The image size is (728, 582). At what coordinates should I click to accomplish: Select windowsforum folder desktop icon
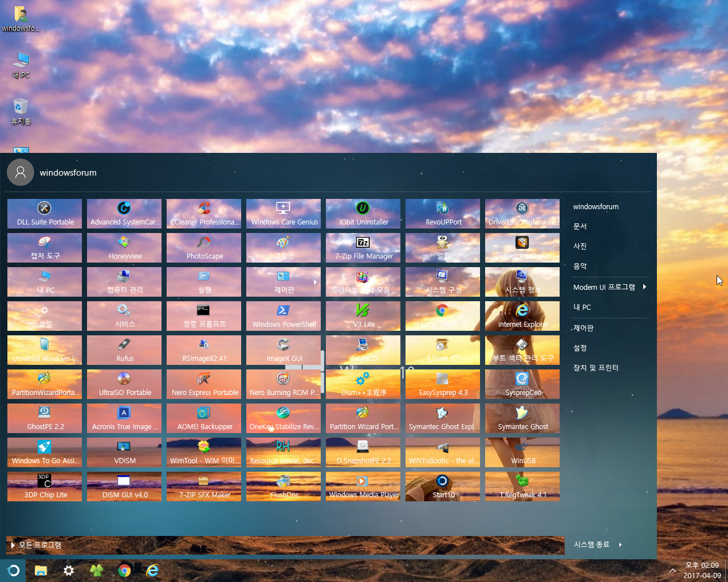20,19
